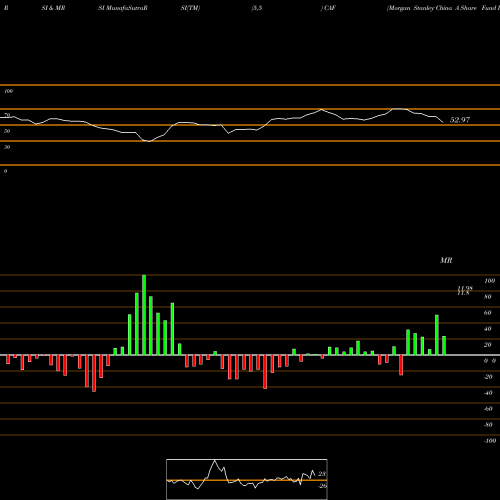Click the 'Morgan Stanley China A Share Fund' title
The width and height of the screenshot is (500, 500).
[x=442, y=8]
